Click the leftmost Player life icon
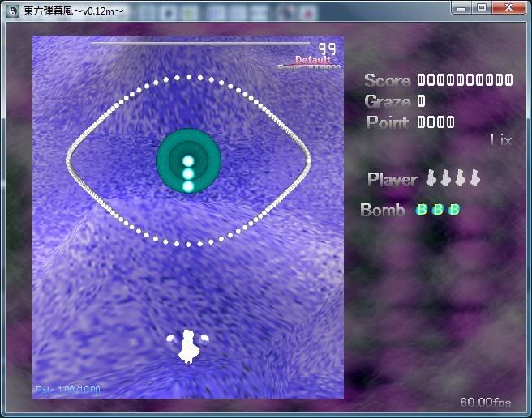Screen dimensions: 532x418 point(431,177)
